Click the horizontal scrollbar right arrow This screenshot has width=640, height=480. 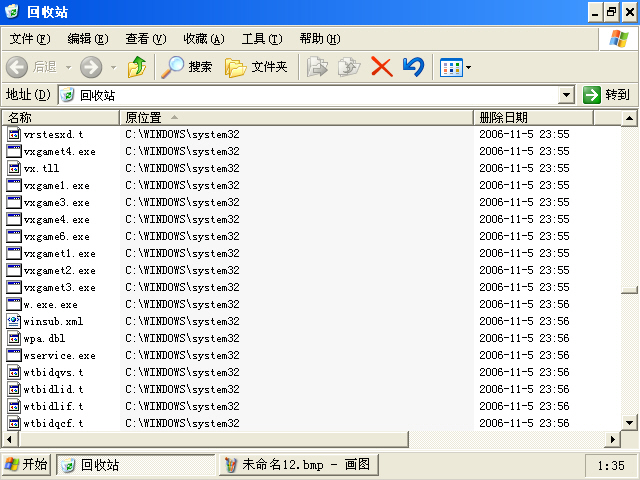pyautogui.click(x=613, y=440)
